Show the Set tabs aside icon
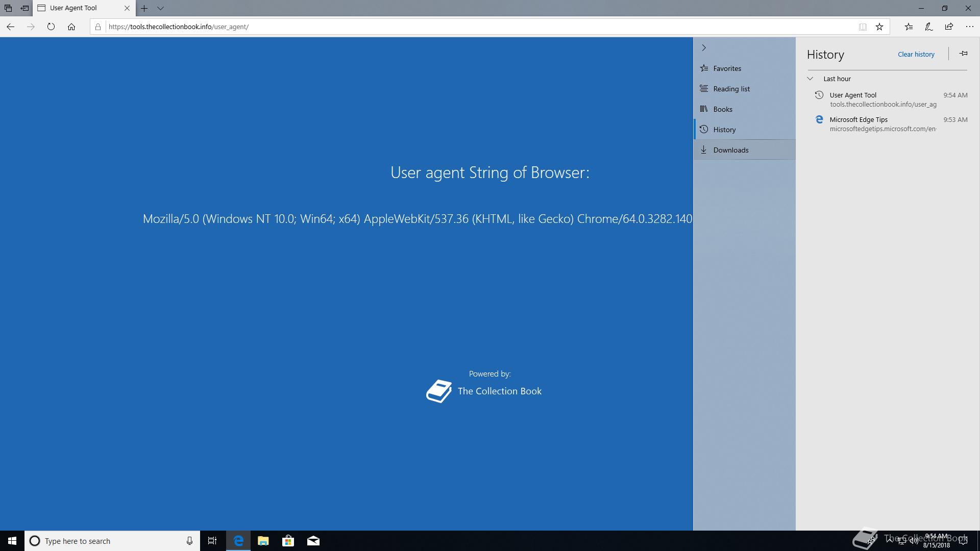 tap(24, 8)
